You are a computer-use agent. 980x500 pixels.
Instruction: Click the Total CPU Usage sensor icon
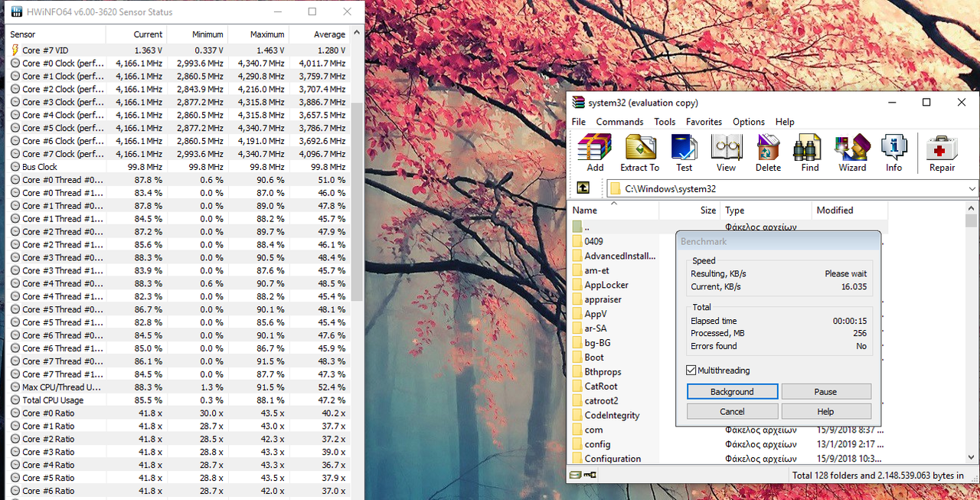(x=15, y=400)
